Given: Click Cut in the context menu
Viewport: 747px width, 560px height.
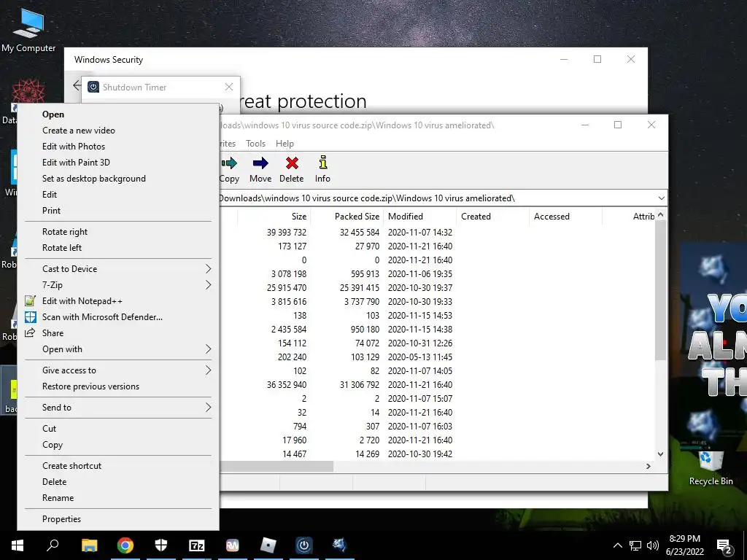Looking at the screenshot, I should [118, 429].
